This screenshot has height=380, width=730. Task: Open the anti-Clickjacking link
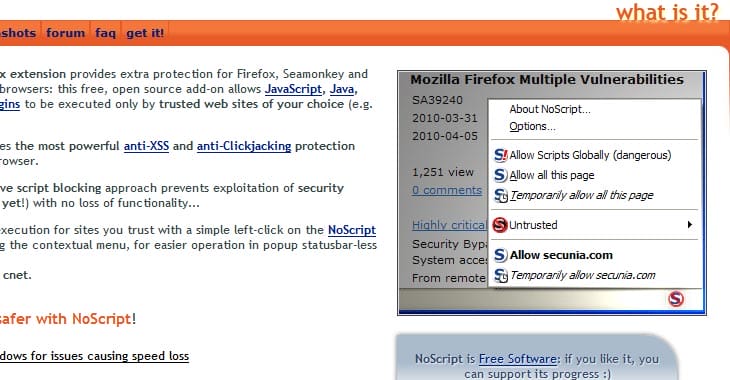pyautogui.click(x=244, y=146)
